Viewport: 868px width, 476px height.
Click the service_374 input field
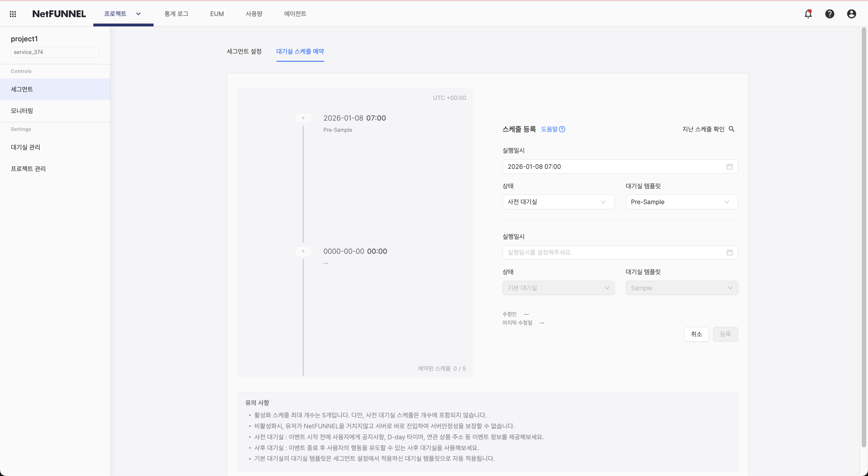(x=55, y=52)
